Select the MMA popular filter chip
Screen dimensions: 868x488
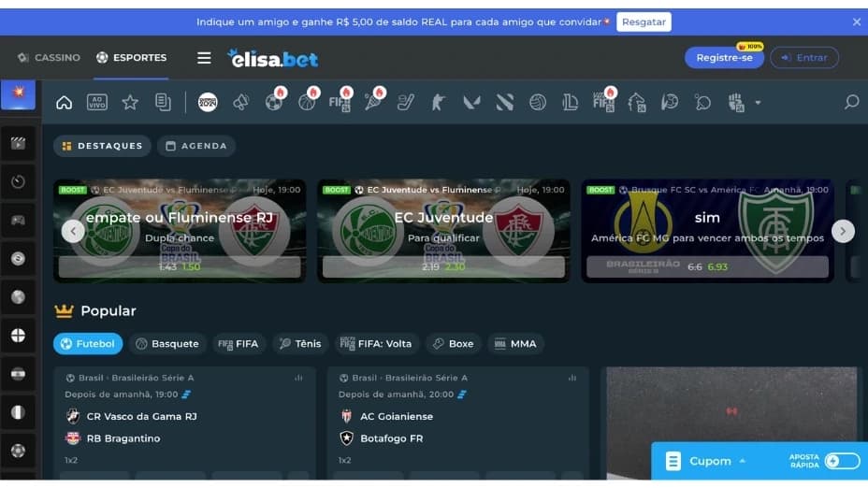coord(515,344)
